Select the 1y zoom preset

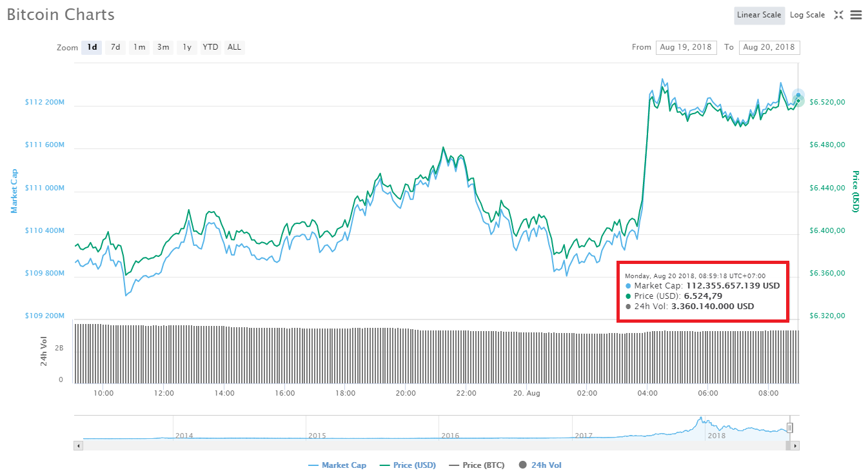tap(186, 47)
